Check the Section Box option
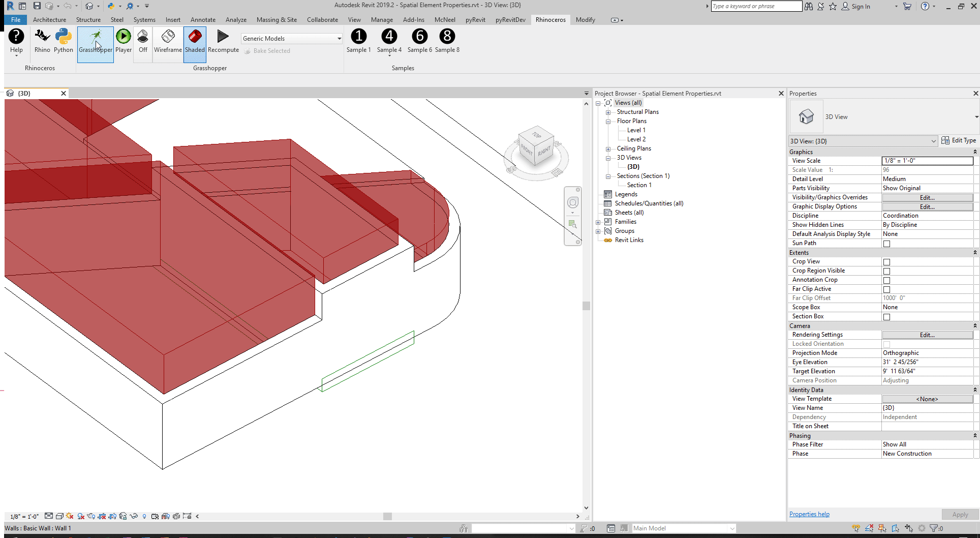Screen dimensions: 980x538 (x=886, y=317)
